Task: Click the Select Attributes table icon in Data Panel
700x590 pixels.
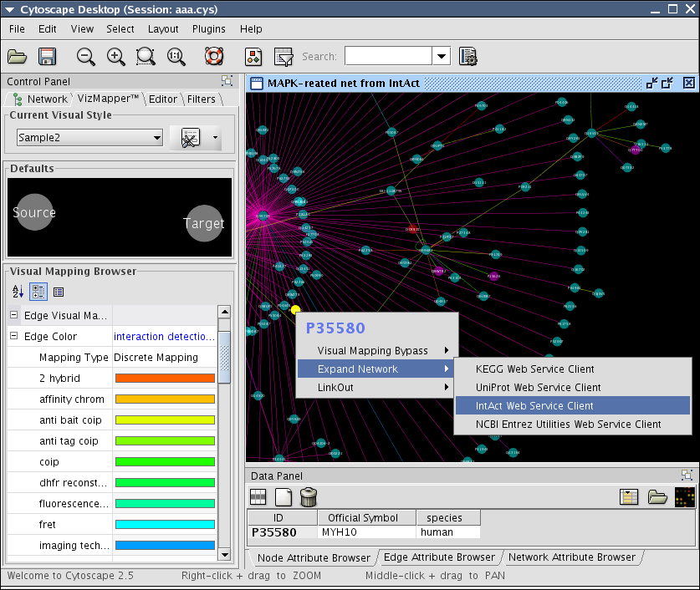Action: coord(258,497)
